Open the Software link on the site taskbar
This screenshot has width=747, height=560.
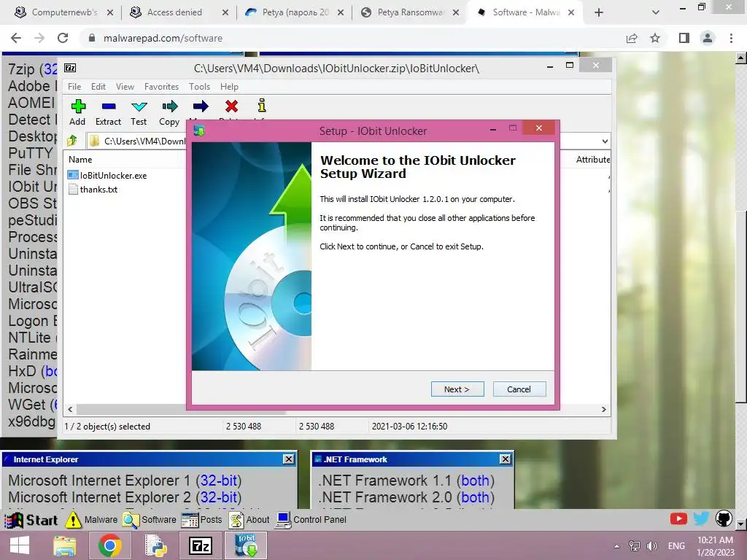pyautogui.click(x=150, y=520)
